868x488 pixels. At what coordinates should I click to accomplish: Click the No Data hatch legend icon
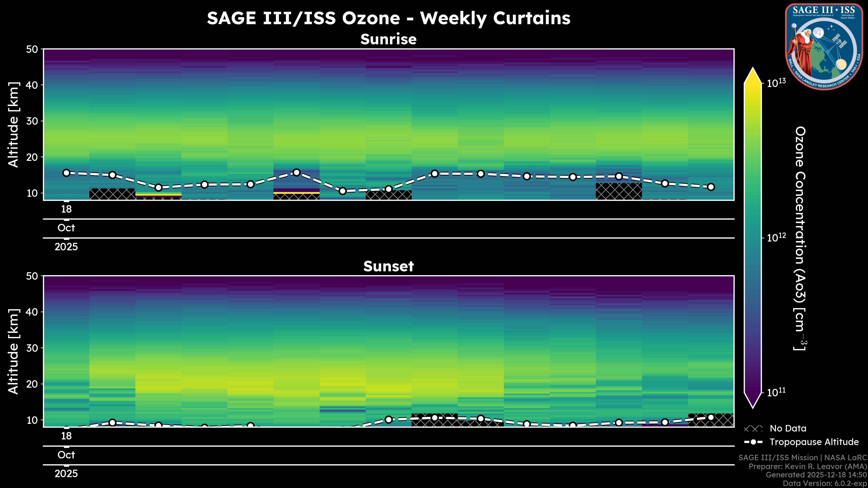pyautogui.click(x=753, y=429)
